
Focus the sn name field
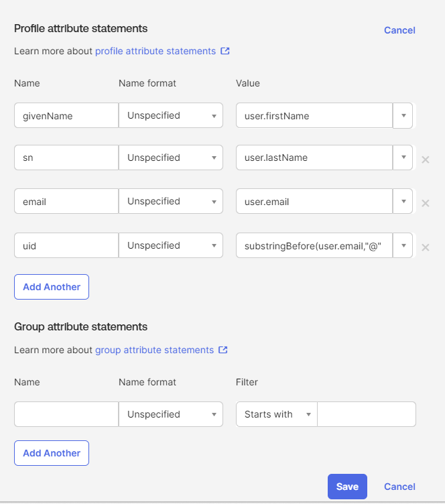(66, 157)
